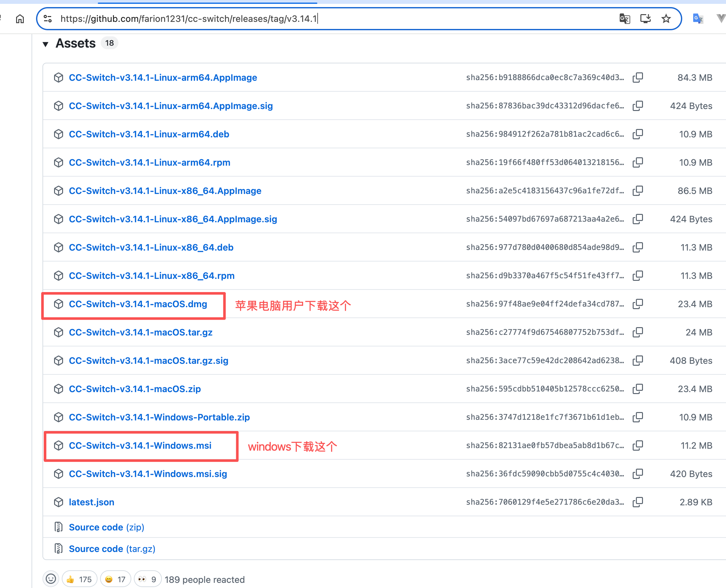
Task: Open translate page icon in address bar
Action: (624, 19)
